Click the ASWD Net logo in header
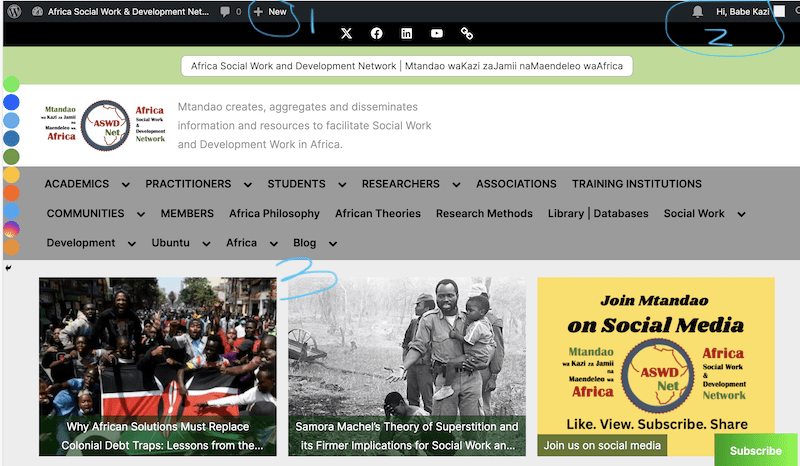The width and height of the screenshot is (800, 466). pyautogui.click(x=106, y=125)
